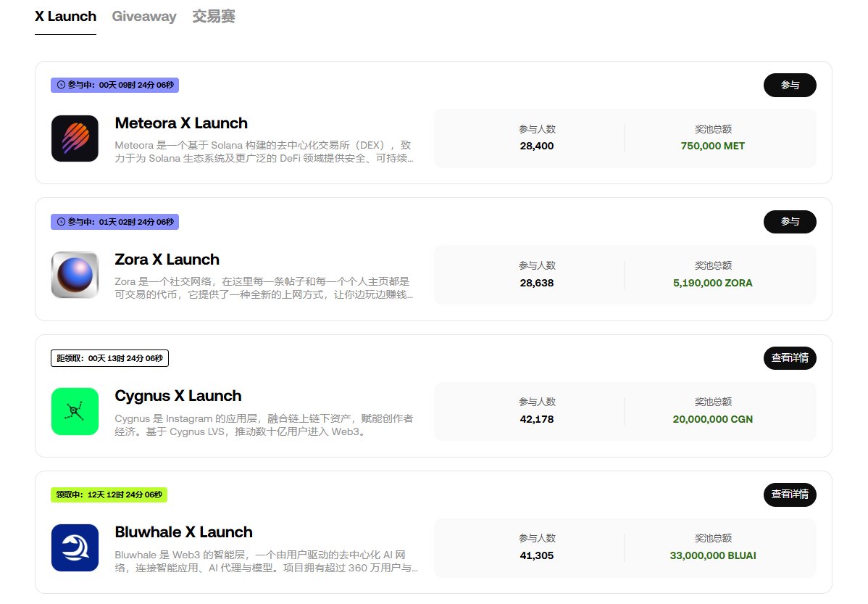Click the Zora description text

coord(264,288)
